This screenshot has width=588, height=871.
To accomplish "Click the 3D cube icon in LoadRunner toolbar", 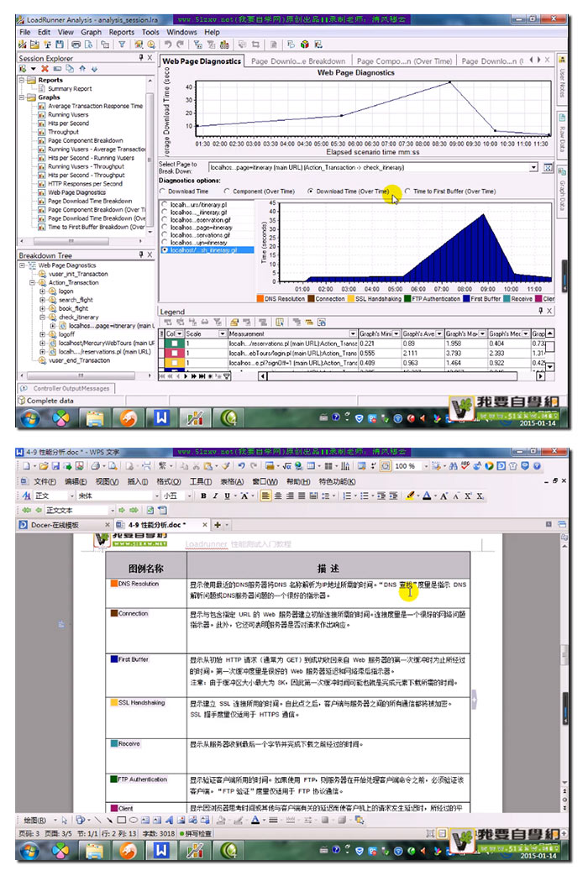I will pyautogui.click(x=305, y=45).
